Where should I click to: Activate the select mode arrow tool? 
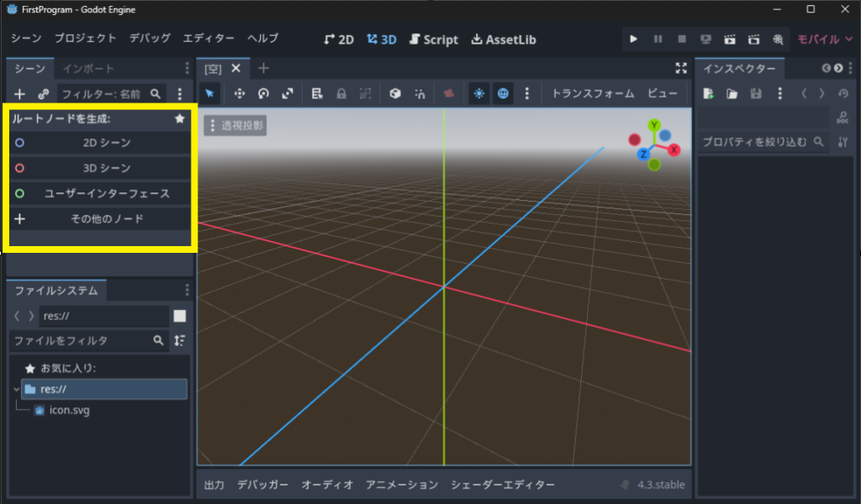pos(209,93)
